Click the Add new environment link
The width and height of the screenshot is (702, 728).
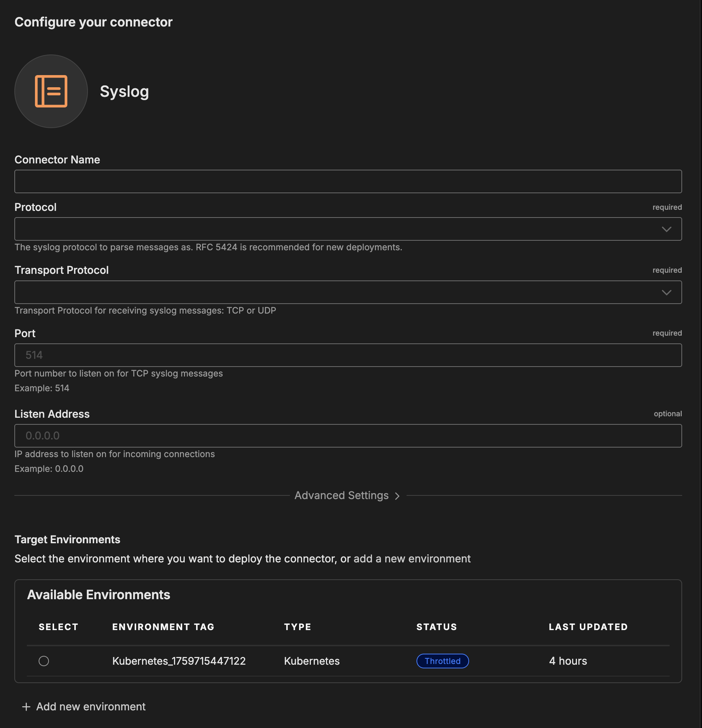pyautogui.click(x=91, y=706)
